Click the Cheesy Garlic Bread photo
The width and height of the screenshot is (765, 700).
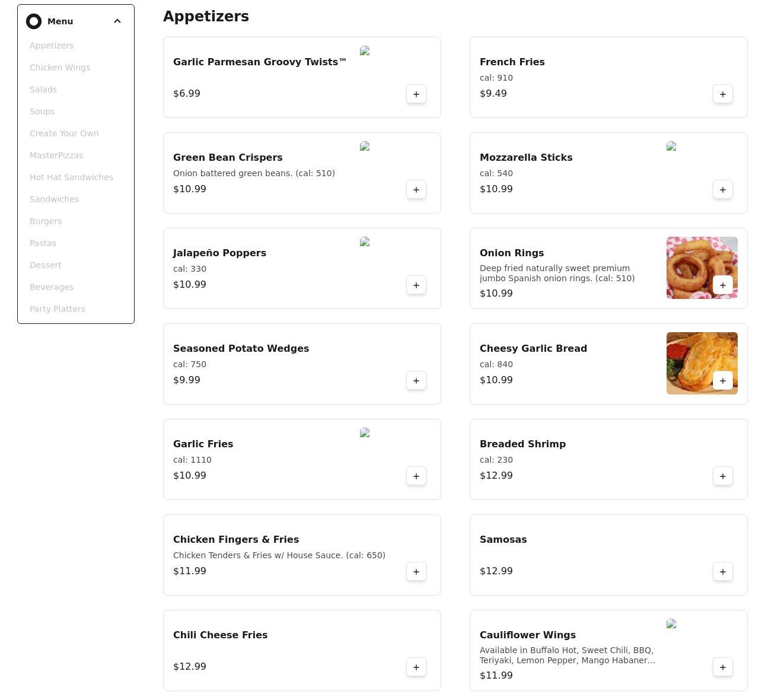pyautogui.click(x=702, y=363)
